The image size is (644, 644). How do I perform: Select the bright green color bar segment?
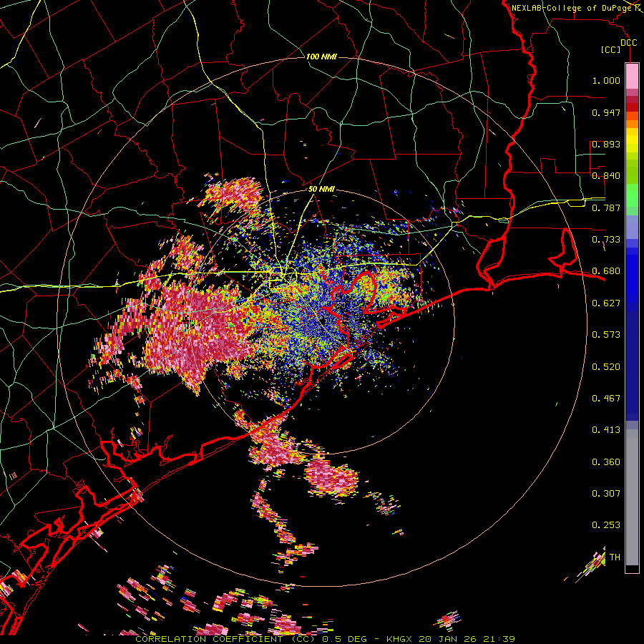(x=632, y=195)
